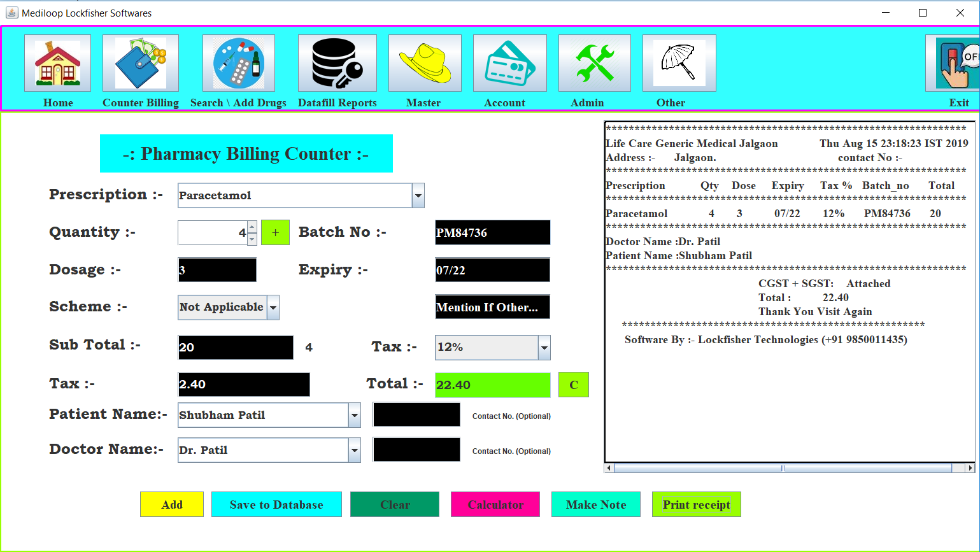Open the Other umbrella icon

click(679, 63)
